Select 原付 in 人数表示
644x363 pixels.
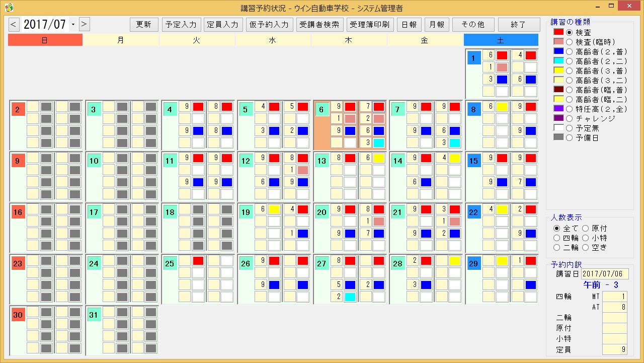586,229
